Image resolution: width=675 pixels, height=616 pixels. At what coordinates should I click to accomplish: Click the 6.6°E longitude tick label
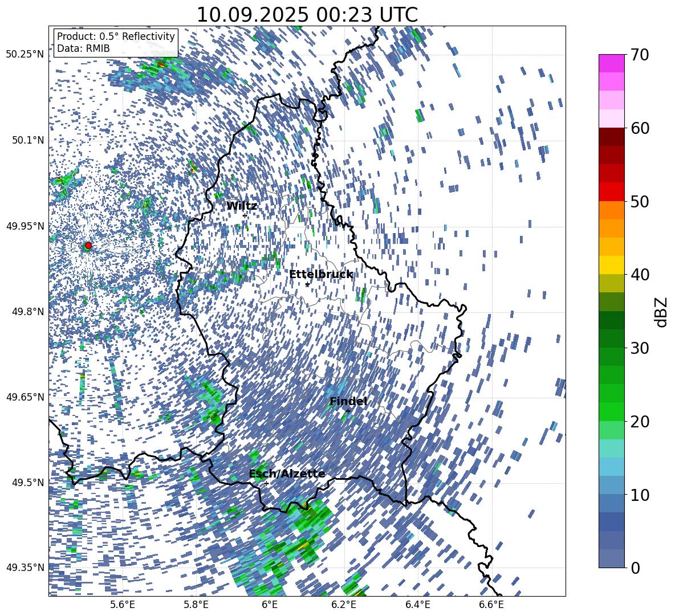(x=491, y=605)
